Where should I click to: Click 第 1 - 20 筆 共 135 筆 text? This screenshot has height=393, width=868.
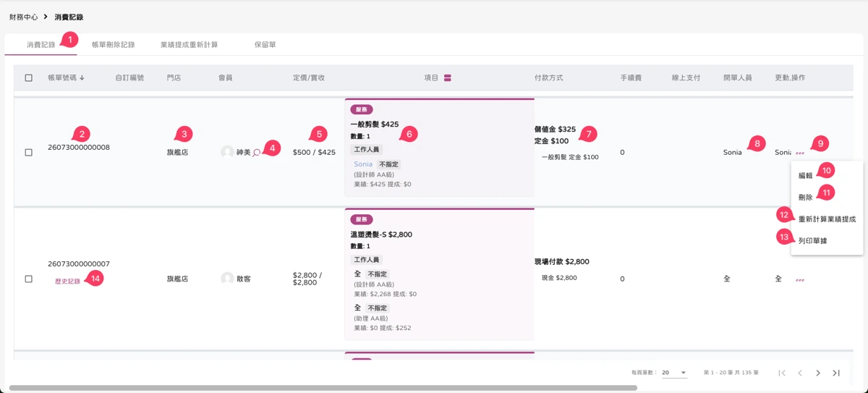[731, 373]
